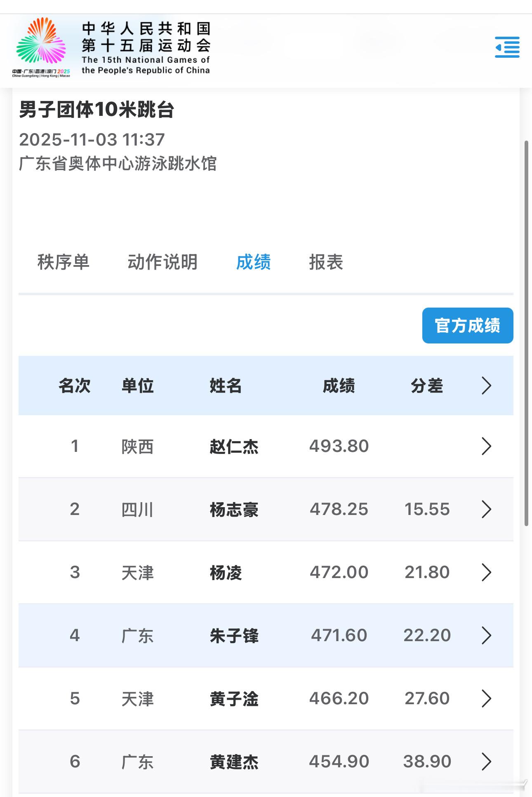Click the vertical scrollbar on right

pos(526,333)
